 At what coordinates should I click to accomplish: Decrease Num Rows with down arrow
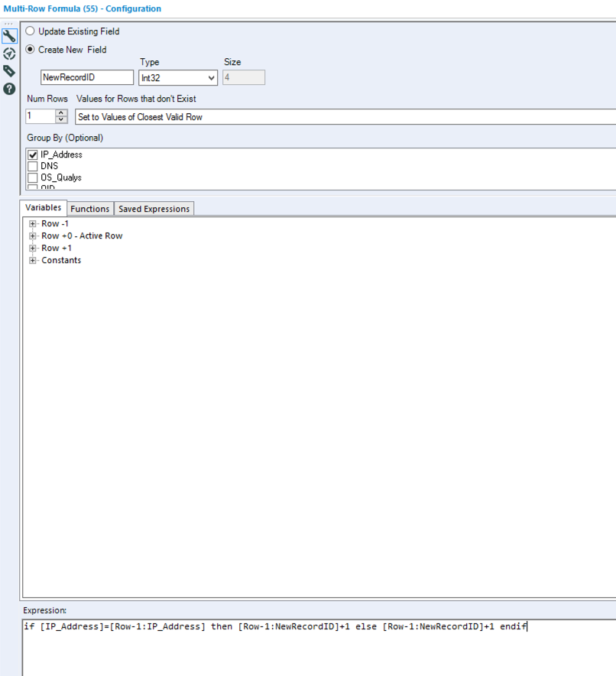click(61, 119)
